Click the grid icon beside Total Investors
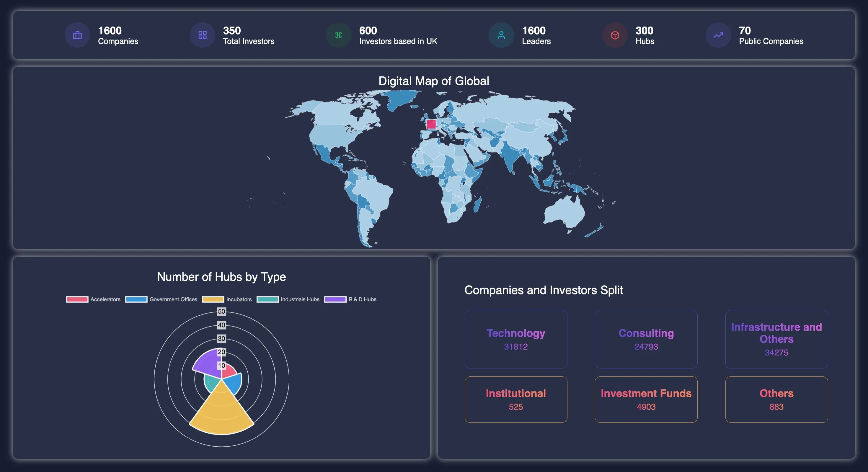Image resolution: width=868 pixels, height=472 pixels. pos(202,35)
